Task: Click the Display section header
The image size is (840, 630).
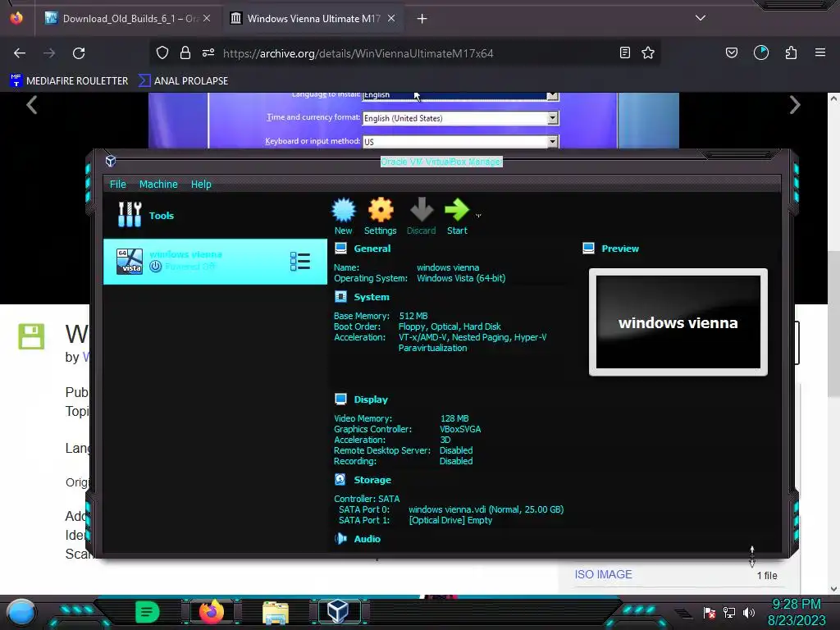Action: pos(371,399)
